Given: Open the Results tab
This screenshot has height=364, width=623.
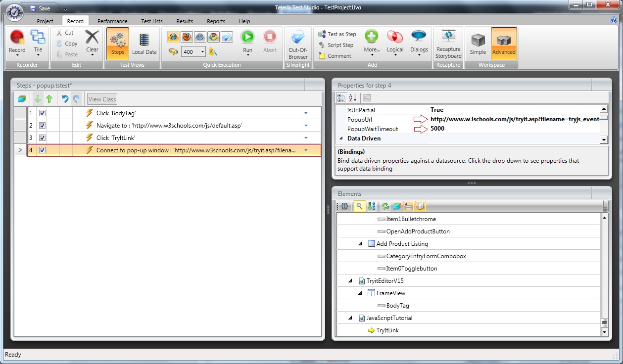Looking at the screenshot, I should pos(185,21).
